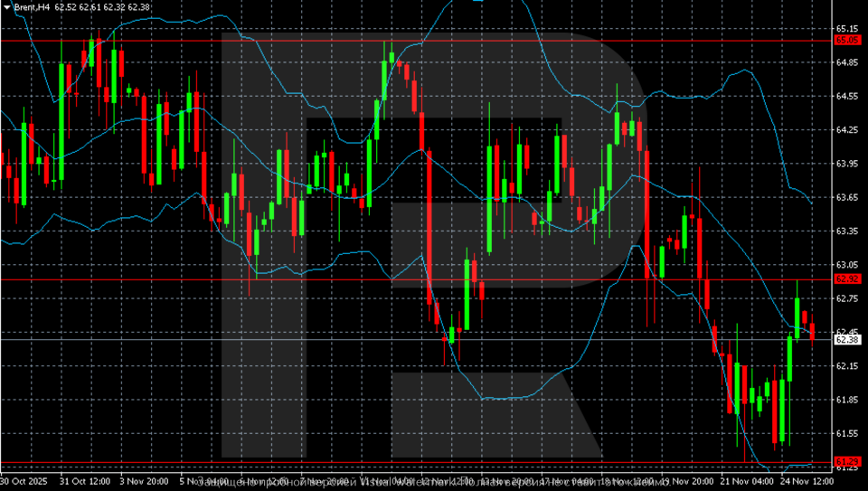The image size is (868, 491).
Task: Click the 61.85 label on the price axis
Action: [847, 400]
